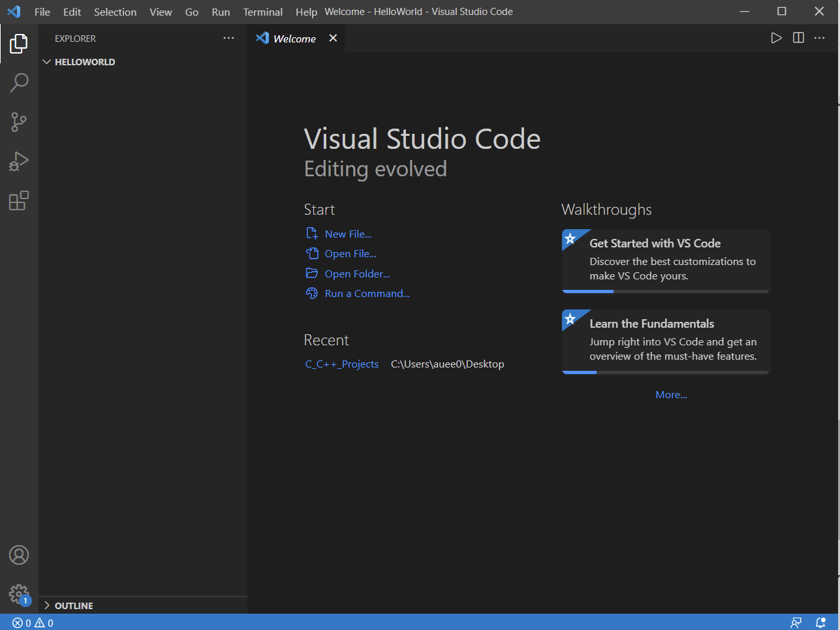The height and width of the screenshot is (630, 840).
Task: Split the editor right
Action: tap(798, 38)
